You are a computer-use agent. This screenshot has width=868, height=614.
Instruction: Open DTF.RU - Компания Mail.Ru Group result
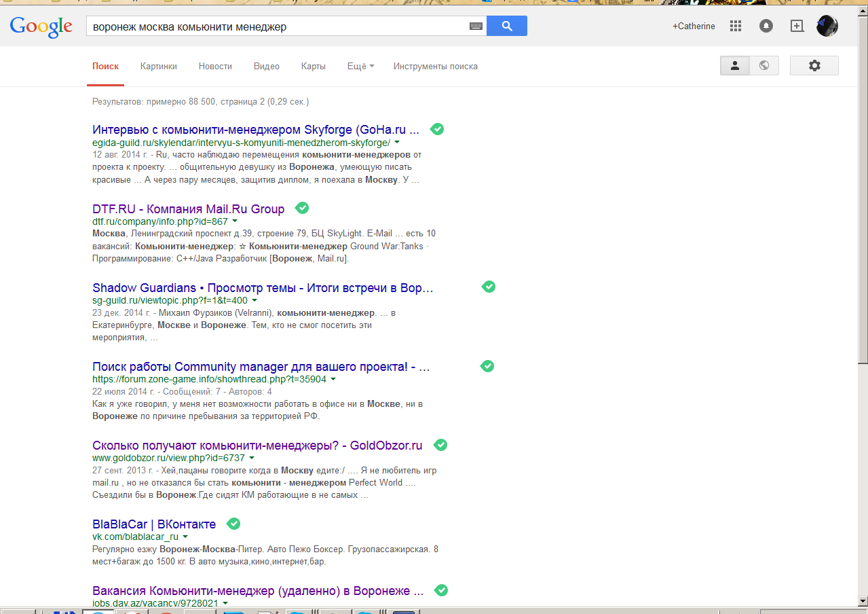(189, 209)
